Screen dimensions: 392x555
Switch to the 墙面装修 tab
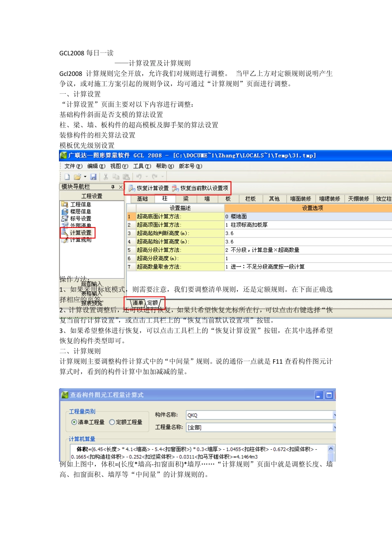pyautogui.click(x=300, y=199)
